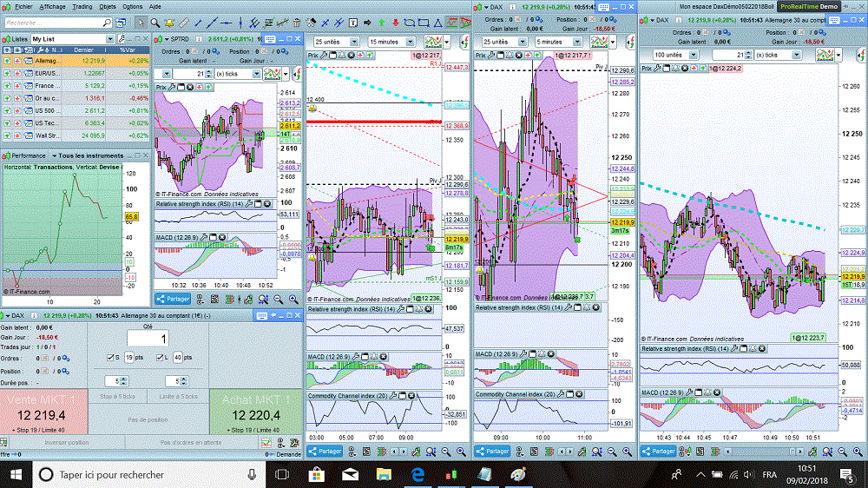The width and height of the screenshot is (868, 488).
Task: Click the Stop à 5 ticks button
Action: tap(117, 396)
